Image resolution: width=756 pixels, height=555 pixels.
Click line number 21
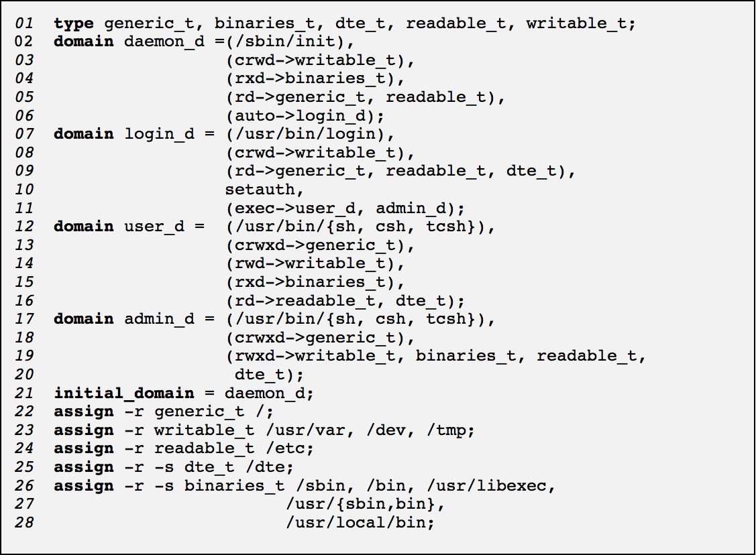24,393
